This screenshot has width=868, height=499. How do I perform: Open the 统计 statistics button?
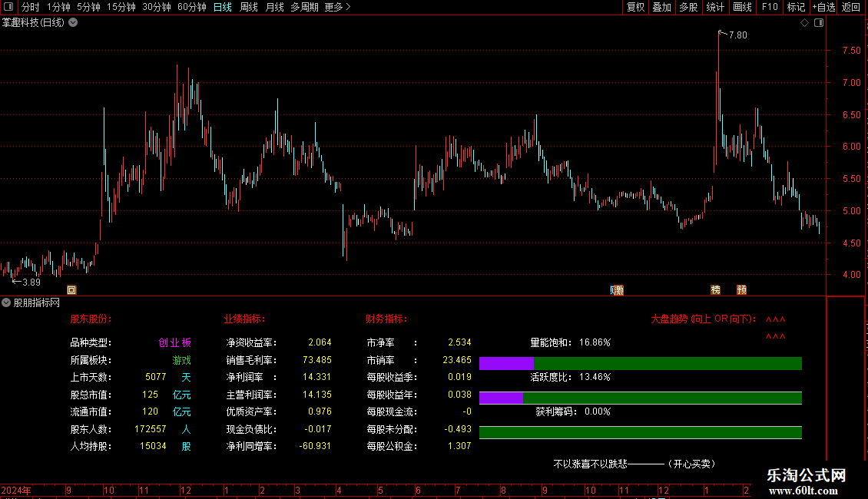click(x=715, y=7)
